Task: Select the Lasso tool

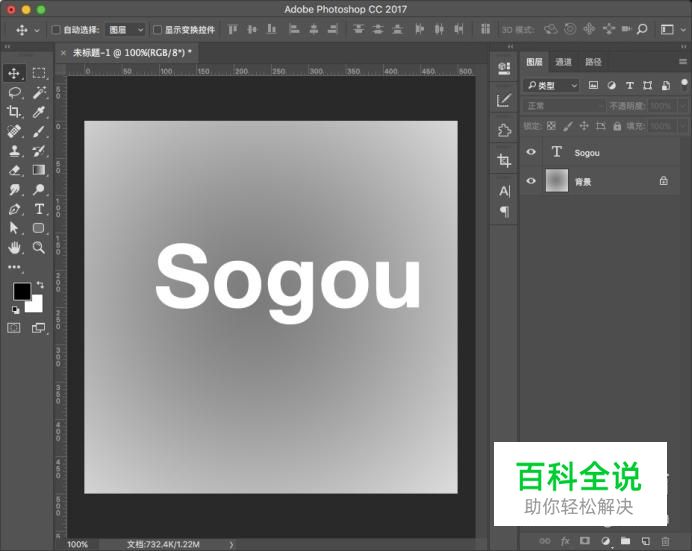Action: tap(15, 92)
